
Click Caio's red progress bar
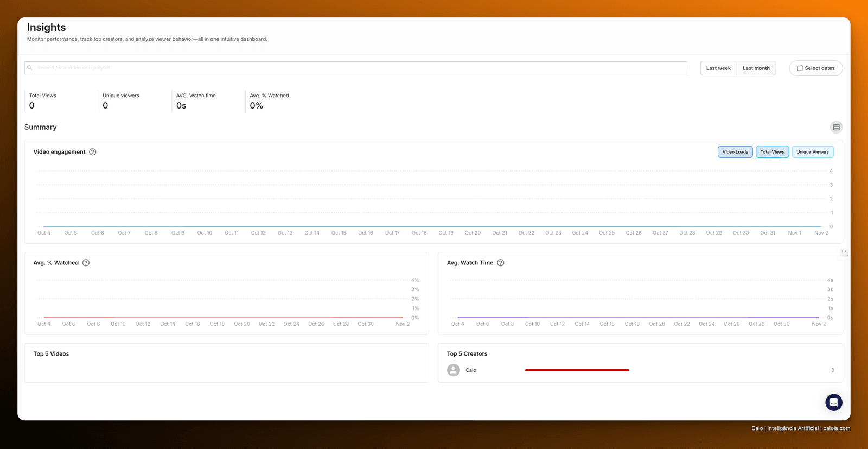point(577,370)
